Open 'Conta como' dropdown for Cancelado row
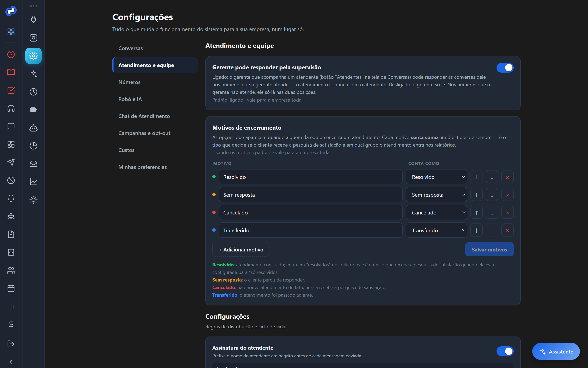The width and height of the screenshot is (588, 368). [x=436, y=212]
